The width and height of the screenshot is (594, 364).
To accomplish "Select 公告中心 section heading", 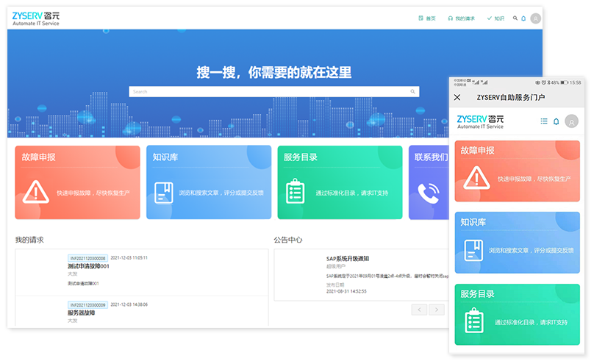I will point(288,240).
